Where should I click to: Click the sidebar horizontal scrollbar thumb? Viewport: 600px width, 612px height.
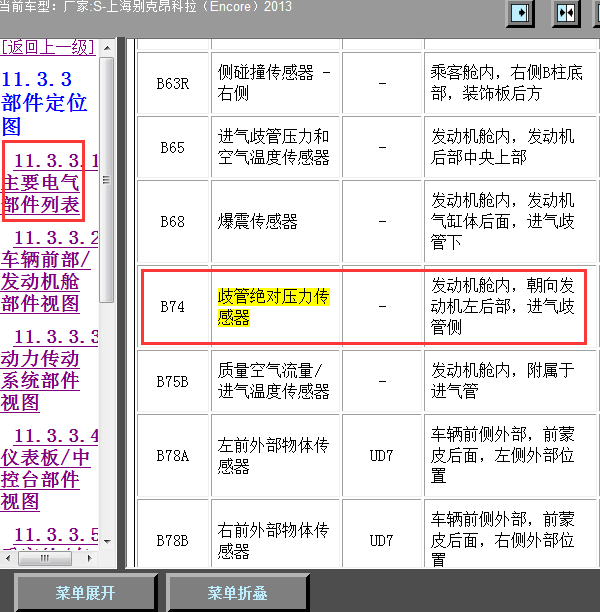pyautogui.click(x=45, y=558)
